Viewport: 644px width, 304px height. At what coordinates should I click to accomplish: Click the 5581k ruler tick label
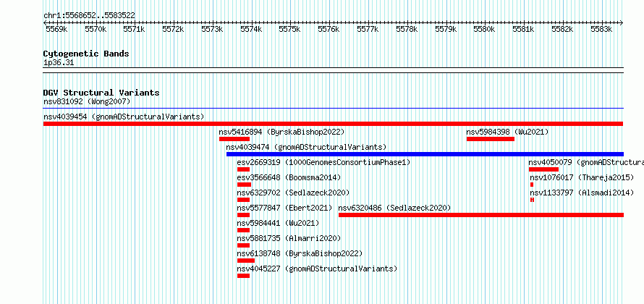pyautogui.click(x=524, y=30)
